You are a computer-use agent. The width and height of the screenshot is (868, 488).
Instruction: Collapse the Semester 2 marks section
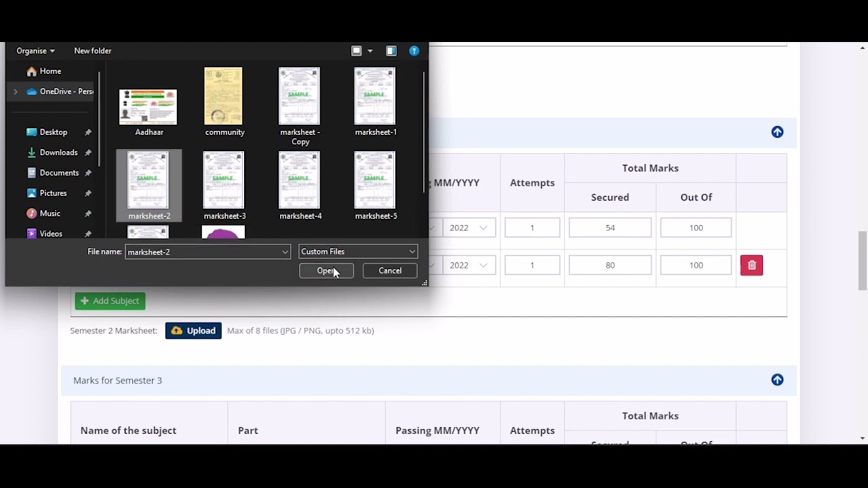pos(777,132)
